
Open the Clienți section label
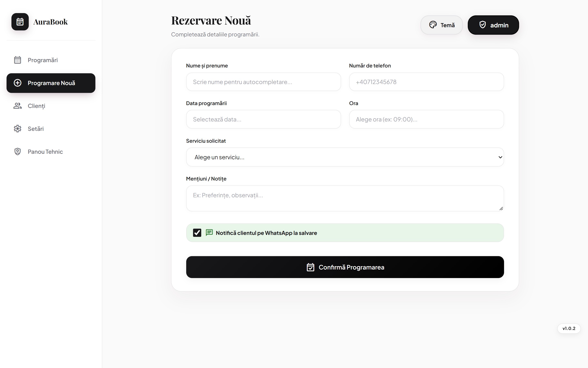click(37, 106)
